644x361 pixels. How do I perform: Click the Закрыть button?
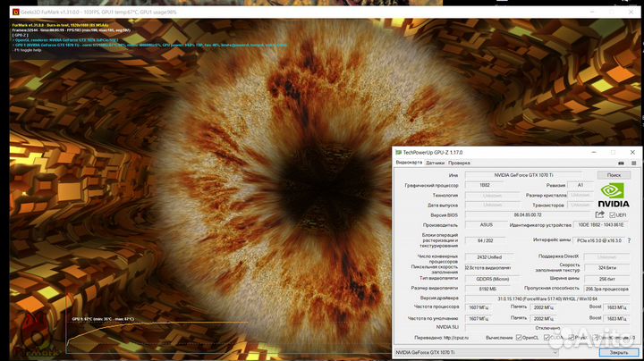619,352
